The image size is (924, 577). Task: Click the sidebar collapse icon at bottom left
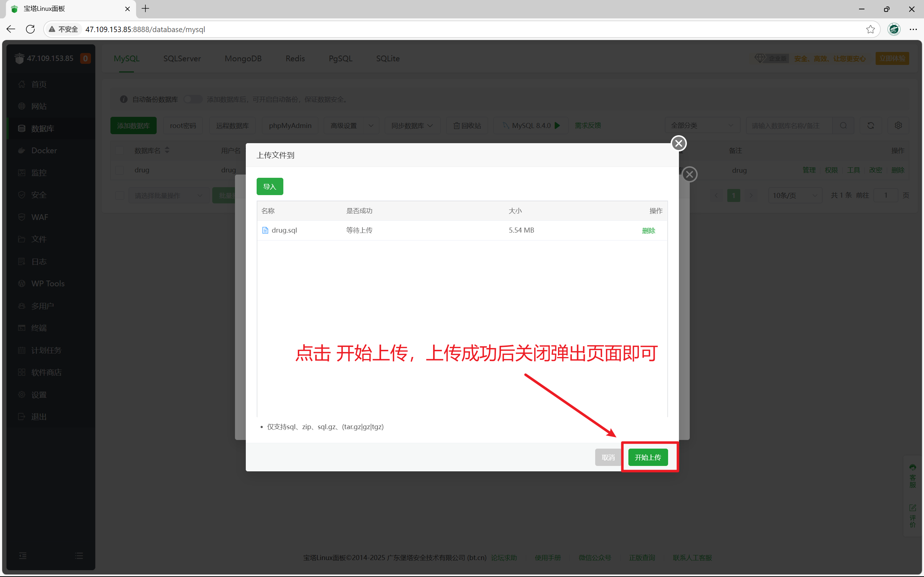23,556
